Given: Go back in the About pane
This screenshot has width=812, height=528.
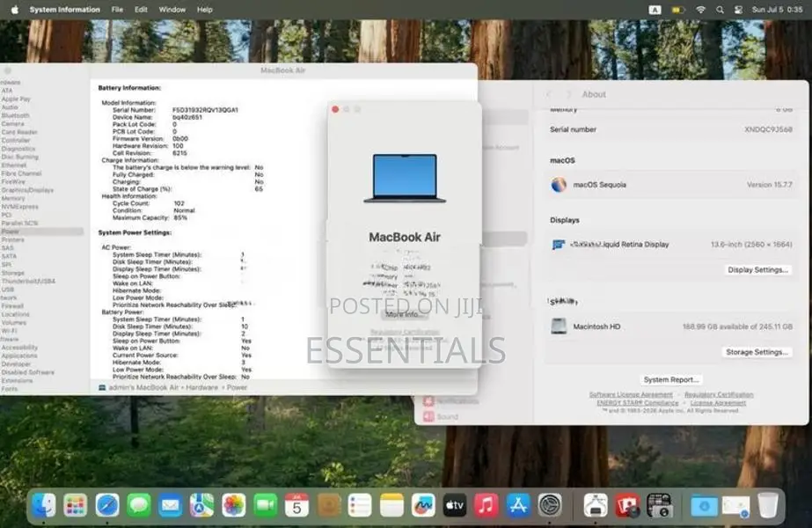Looking at the screenshot, I should click(549, 94).
